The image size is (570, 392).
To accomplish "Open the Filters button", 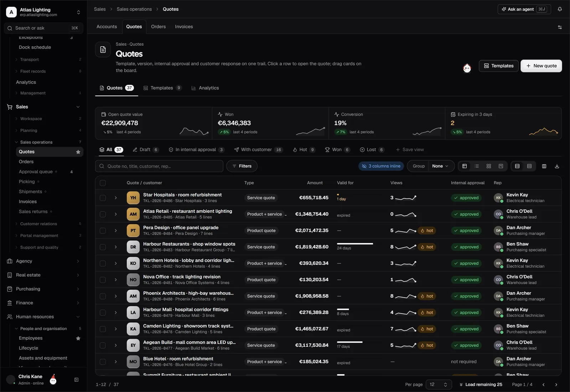I will pos(242,166).
